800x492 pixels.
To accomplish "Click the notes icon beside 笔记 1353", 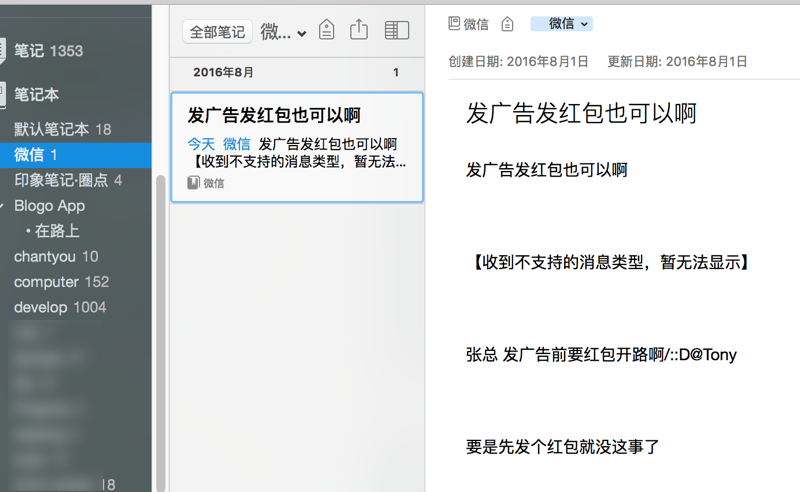I will [x=3, y=51].
